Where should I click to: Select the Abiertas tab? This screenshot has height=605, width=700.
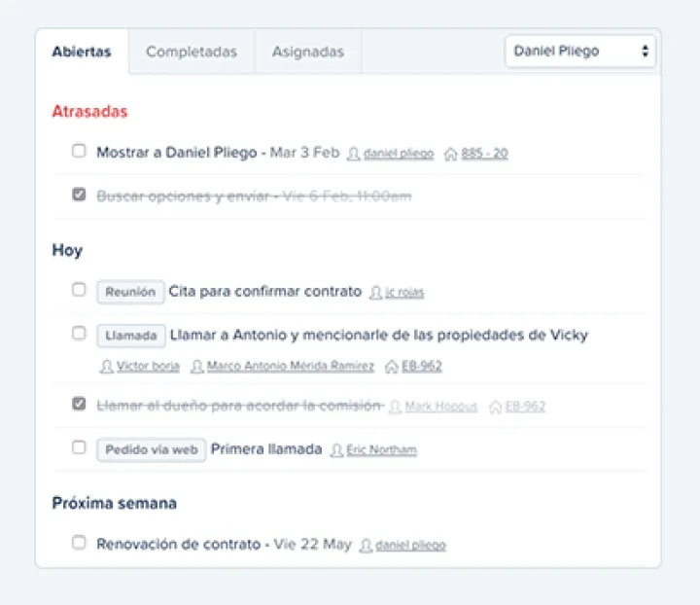pyautogui.click(x=82, y=53)
